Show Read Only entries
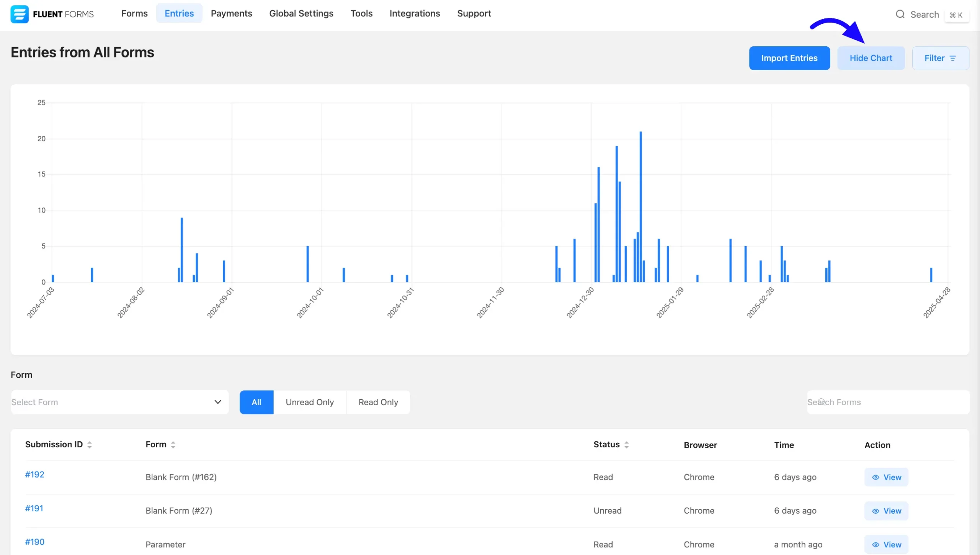This screenshot has height=555, width=980. [378, 402]
